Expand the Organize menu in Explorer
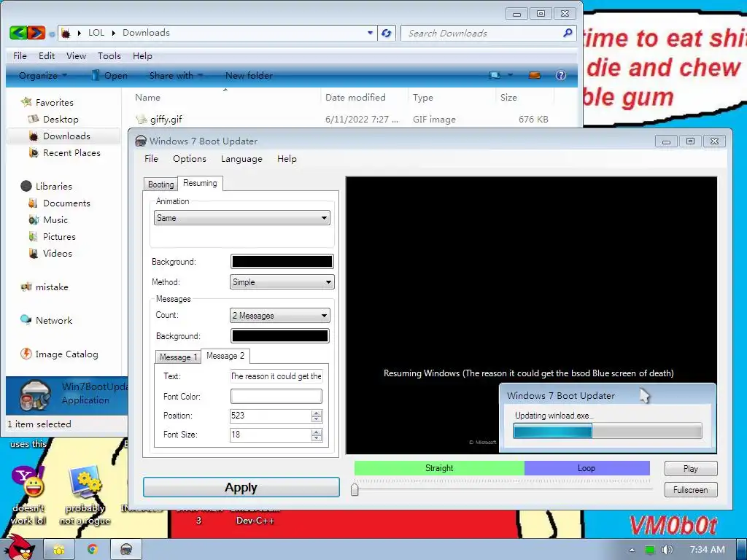This screenshot has height=560, width=747. (x=42, y=75)
